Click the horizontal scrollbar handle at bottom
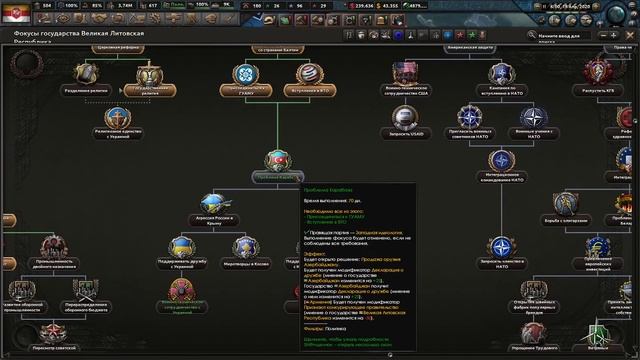The width and height of the screenshot is (640, 360). click(x=390, y=355)
